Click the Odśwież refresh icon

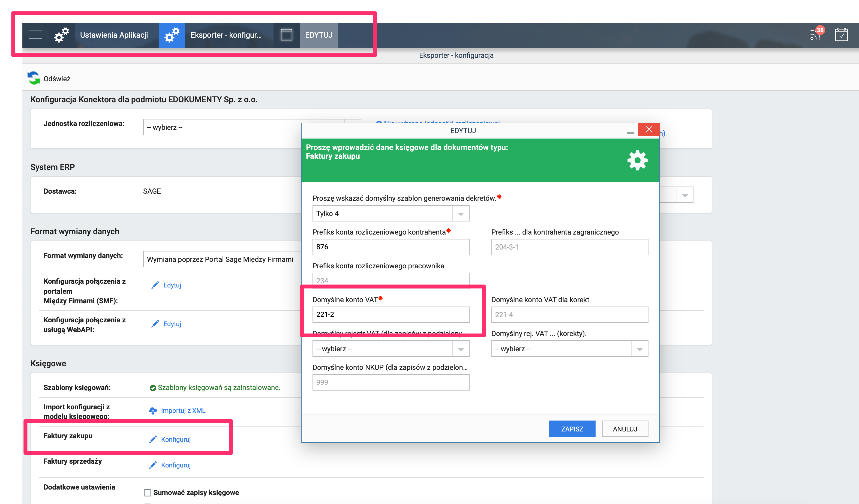pos(33,78)
